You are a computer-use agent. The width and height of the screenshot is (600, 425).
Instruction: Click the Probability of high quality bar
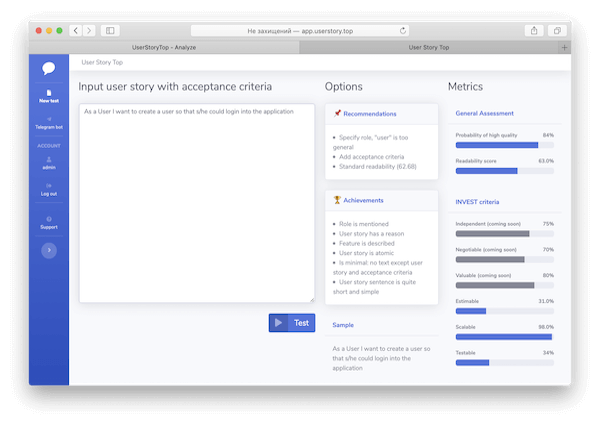point(504,145)
